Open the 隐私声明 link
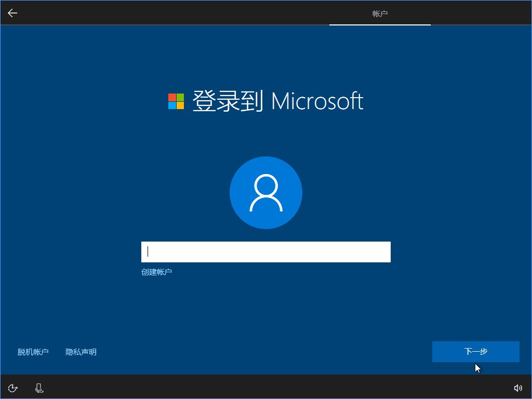This screenshot has height=399, width=532. [81, 352]
